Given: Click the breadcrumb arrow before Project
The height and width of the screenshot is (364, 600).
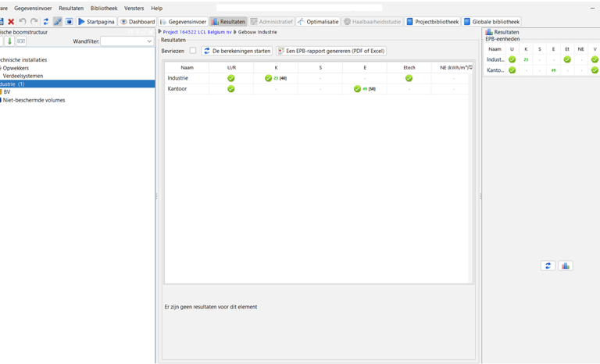Looking at the screenshot, I should [160, 32].
